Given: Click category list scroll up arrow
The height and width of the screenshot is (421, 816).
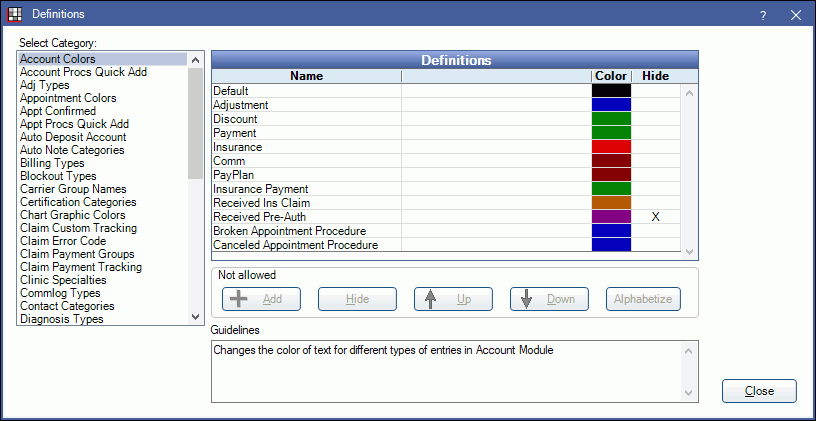Looking at the screenshot, I should tap(196, 59).
